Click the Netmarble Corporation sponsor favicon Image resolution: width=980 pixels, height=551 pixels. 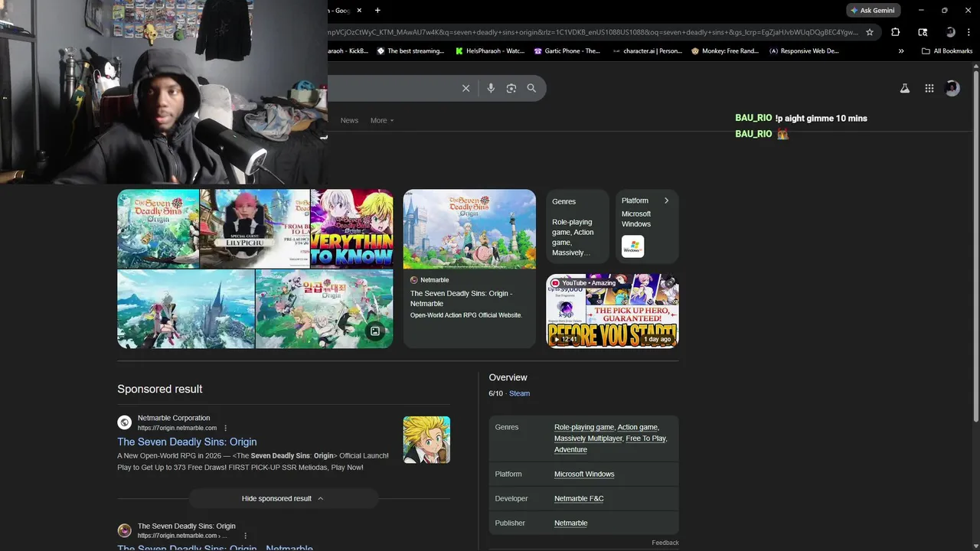[x=124, y=422]
